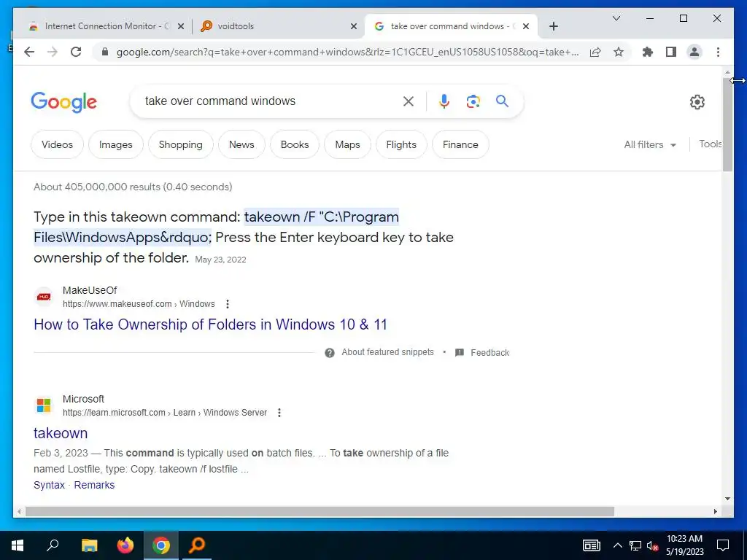This screenshot has height=560, width=747.
Task: Open the taskbar clock showing 10:23 AM
Action: (x=684, y=545)
